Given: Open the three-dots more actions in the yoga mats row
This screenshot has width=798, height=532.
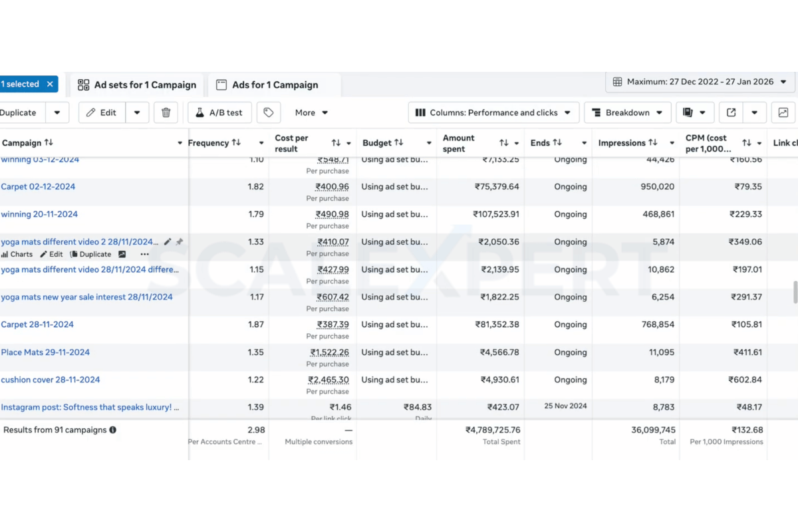Looking at the screenshot, I should 145,254.
